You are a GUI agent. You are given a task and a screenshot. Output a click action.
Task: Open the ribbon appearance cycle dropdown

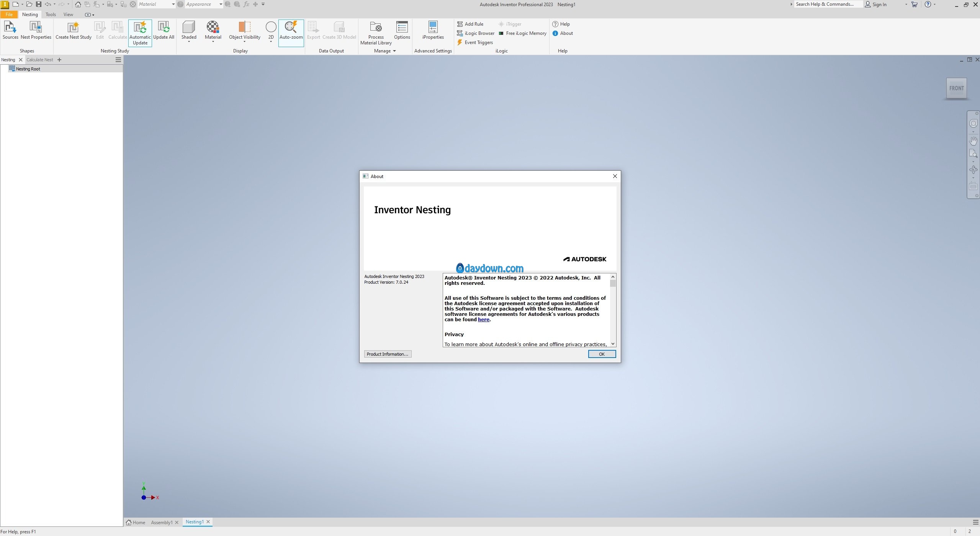pos(89,15)
